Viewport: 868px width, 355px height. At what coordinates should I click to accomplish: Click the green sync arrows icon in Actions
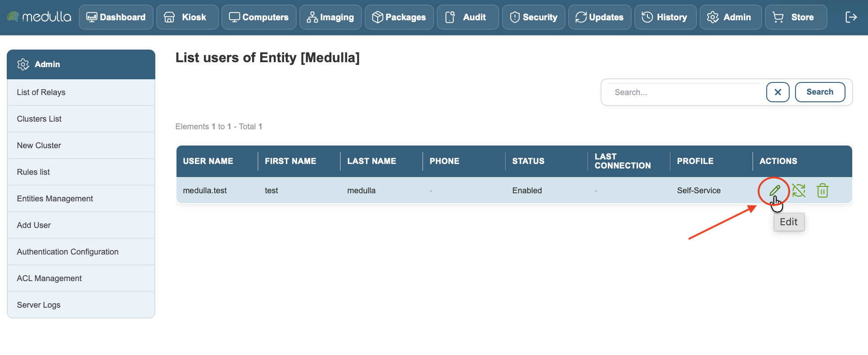tap(799, 191)
